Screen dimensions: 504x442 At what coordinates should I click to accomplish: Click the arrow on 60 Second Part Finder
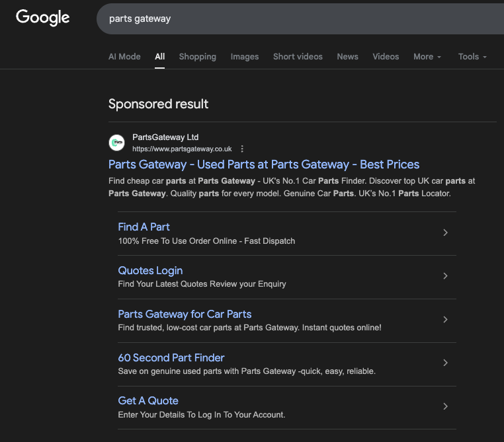(x=445, y=363)
